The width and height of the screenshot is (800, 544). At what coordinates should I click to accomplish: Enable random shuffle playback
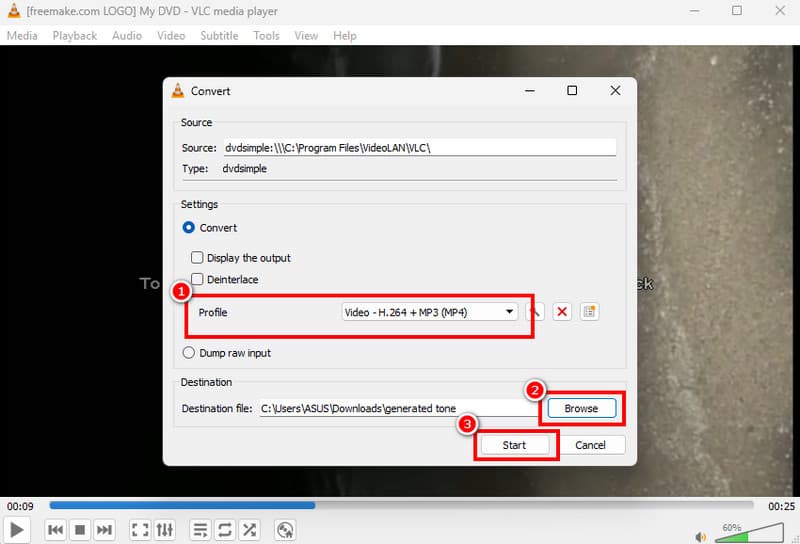point(249,530)
